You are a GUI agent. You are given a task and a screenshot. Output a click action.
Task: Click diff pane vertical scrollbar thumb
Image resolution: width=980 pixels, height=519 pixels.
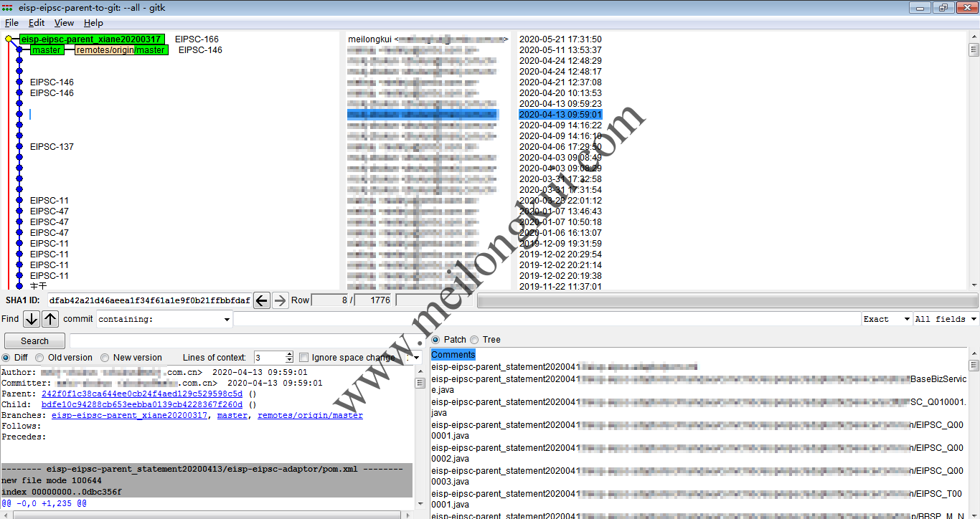coord(420,384)
